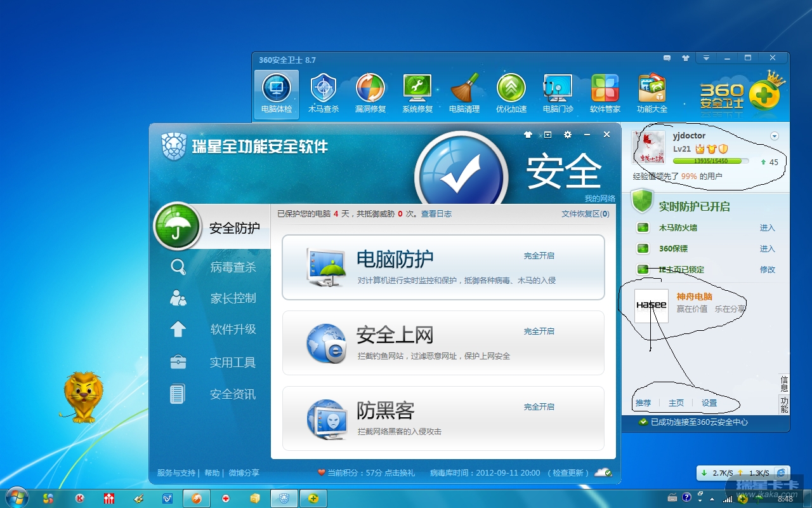This screenshot has height=508, width=812.
Task: Open 电脑清理 broom icon in 360
Action: (464, 94)
